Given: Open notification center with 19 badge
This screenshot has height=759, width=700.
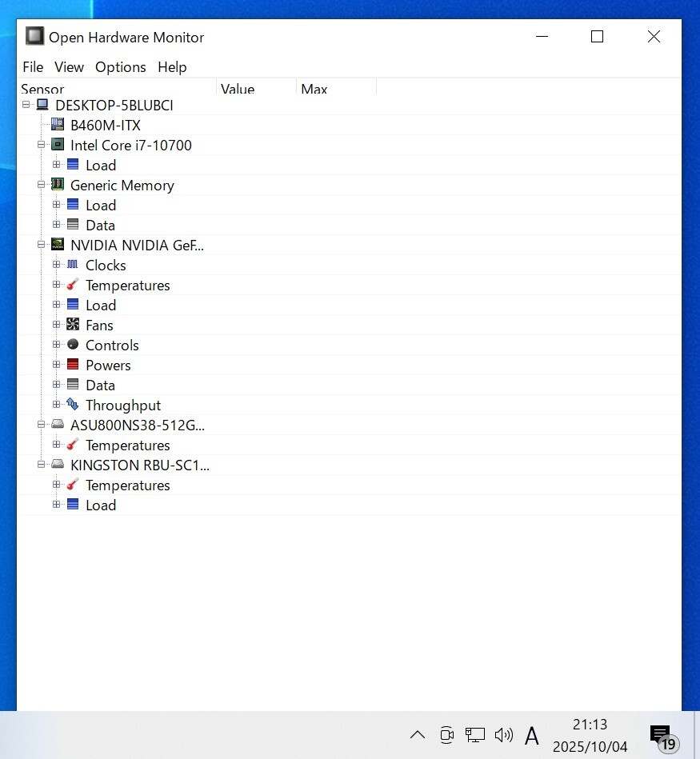Looking at the screenshot, I should tap(663, 737).
